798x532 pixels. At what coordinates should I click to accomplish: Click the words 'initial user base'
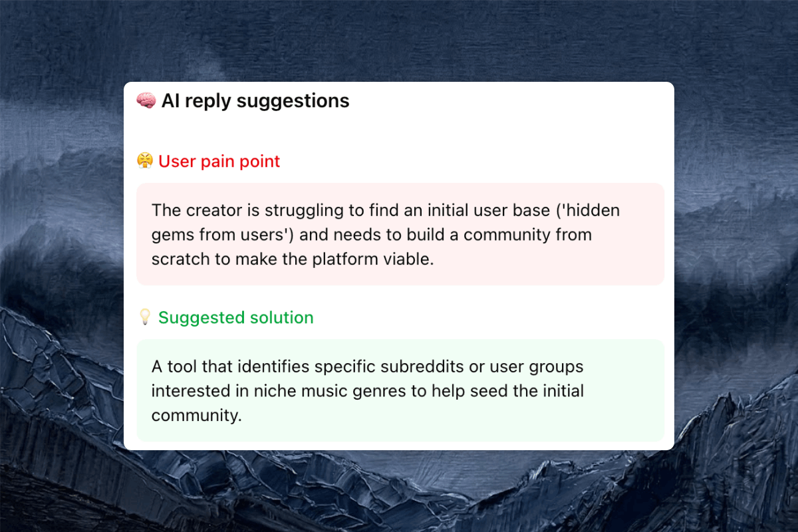click(481, 210)
